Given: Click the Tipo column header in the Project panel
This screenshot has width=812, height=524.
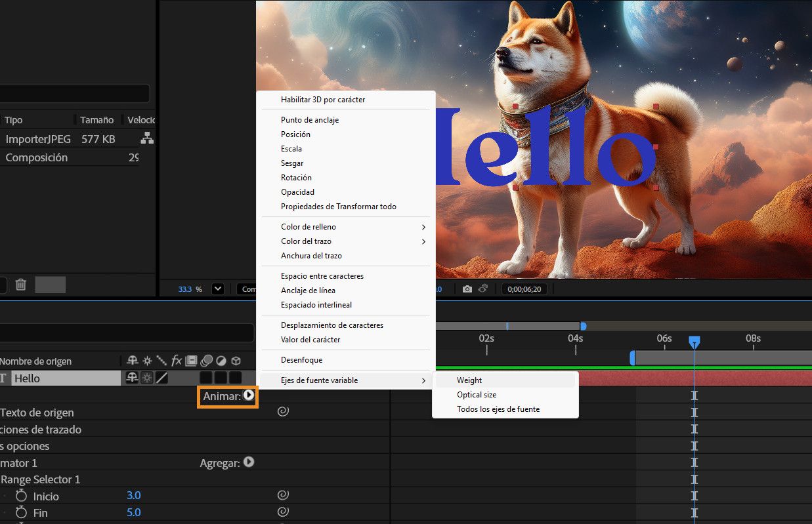Looking at the screenshot, I should tap(14, 120).
